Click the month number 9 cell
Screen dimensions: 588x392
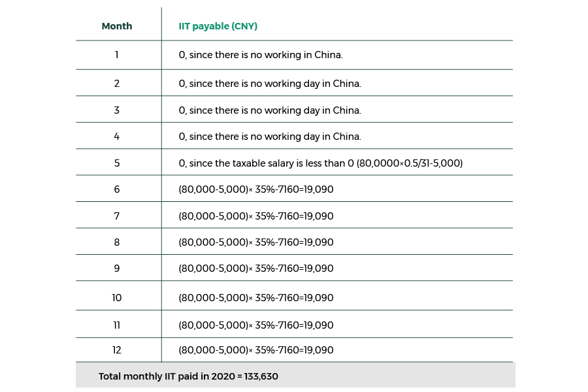pos(117,269)
